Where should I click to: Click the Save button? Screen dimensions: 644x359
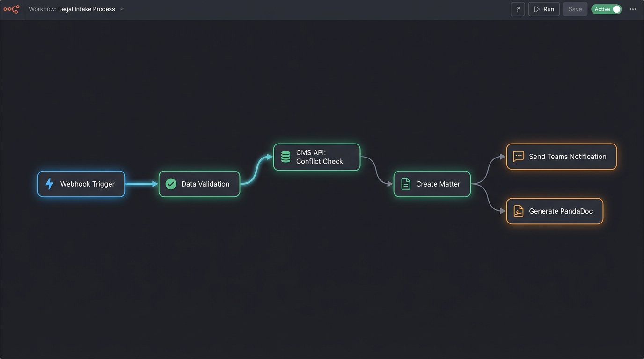575,9
